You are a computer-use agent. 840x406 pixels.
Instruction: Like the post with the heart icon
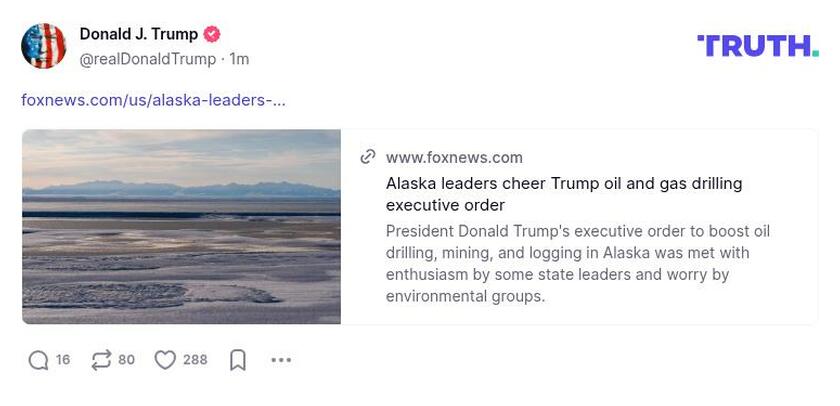165,360
